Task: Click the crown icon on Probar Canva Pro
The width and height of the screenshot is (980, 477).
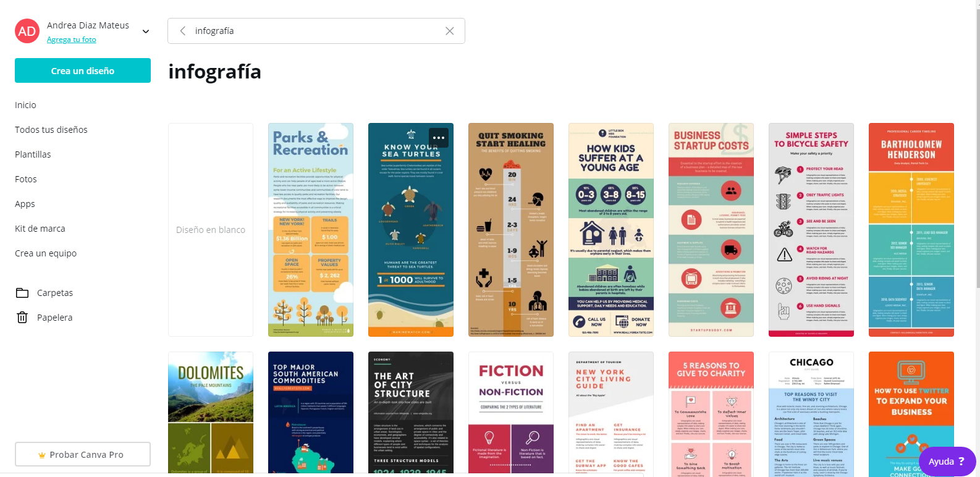Action: pos(42,455)
